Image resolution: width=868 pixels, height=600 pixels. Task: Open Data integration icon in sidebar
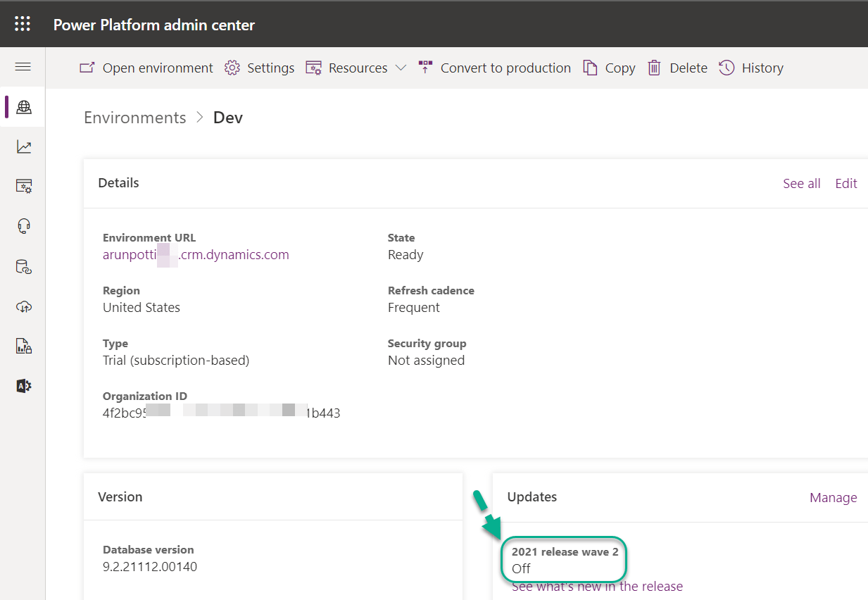[x=24, y=267]
